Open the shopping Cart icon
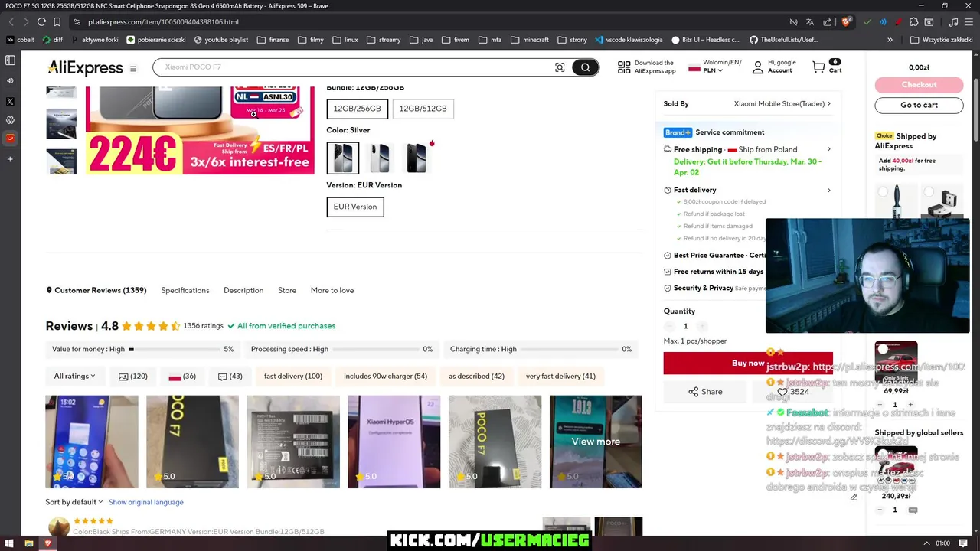 (818, 67)
